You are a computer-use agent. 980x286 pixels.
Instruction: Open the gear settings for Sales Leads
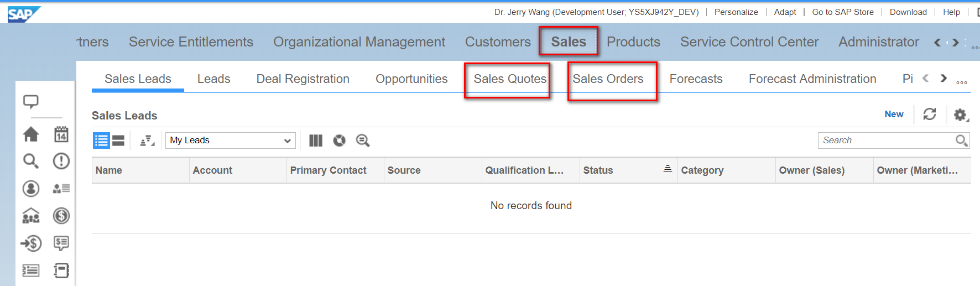[x=961, y=115]
